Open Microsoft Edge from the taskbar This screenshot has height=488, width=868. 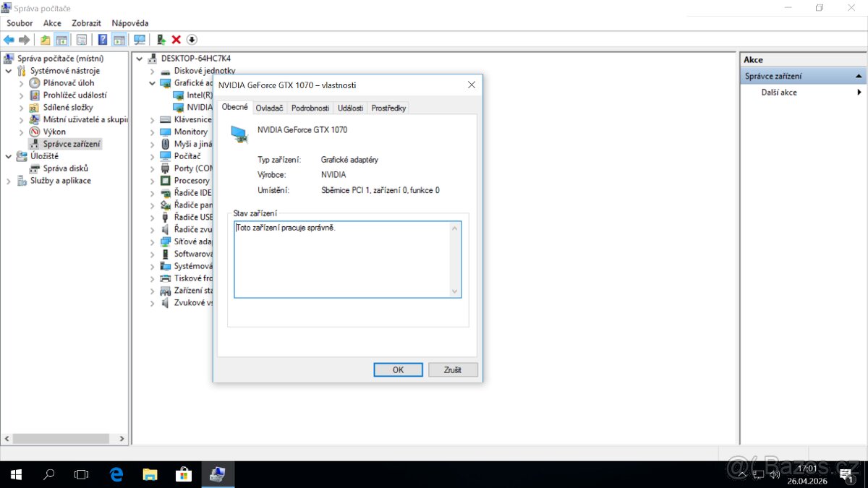[116, 474]
